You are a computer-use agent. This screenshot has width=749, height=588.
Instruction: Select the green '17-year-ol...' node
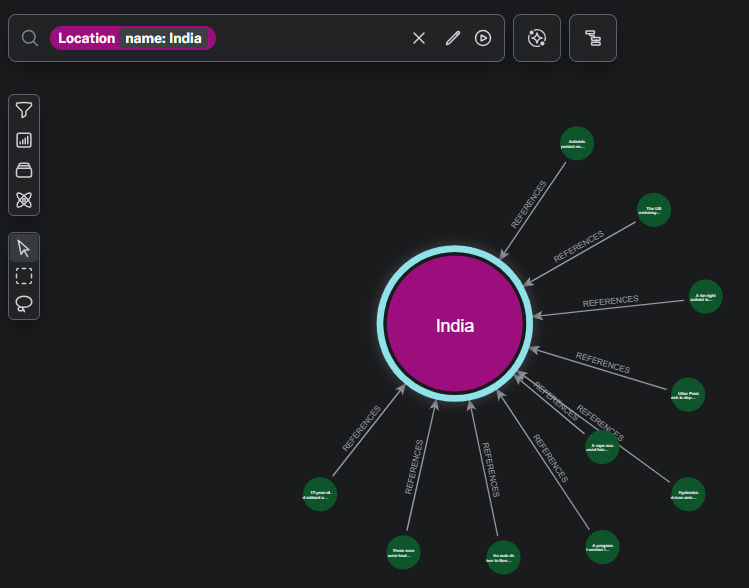(x=320, y=494)
